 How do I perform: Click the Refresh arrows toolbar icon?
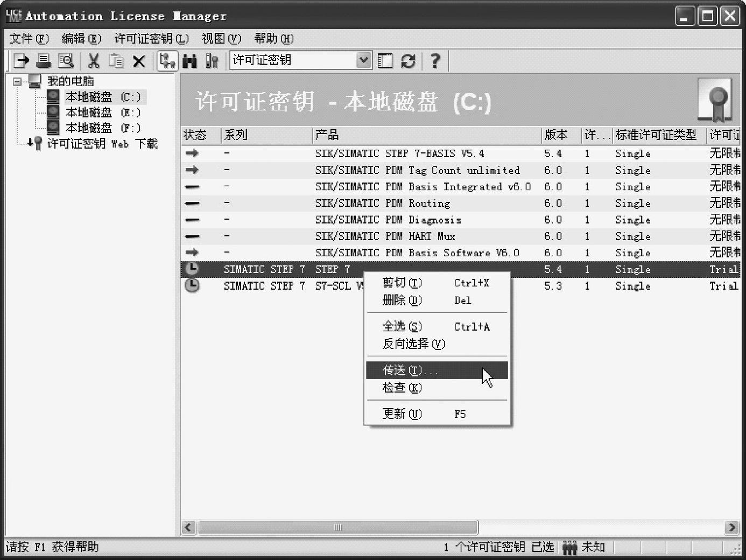pyautogui.click(x=408, y=61)
